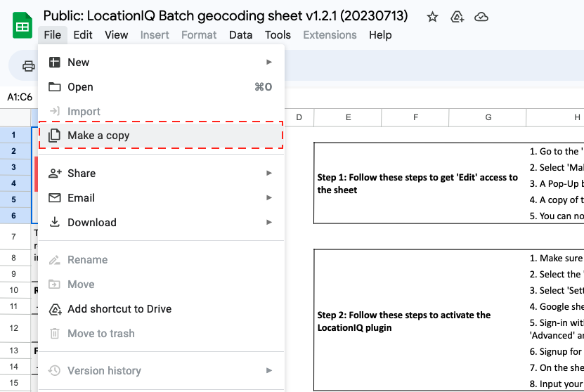Select column F header

click(x=415, y=117)
